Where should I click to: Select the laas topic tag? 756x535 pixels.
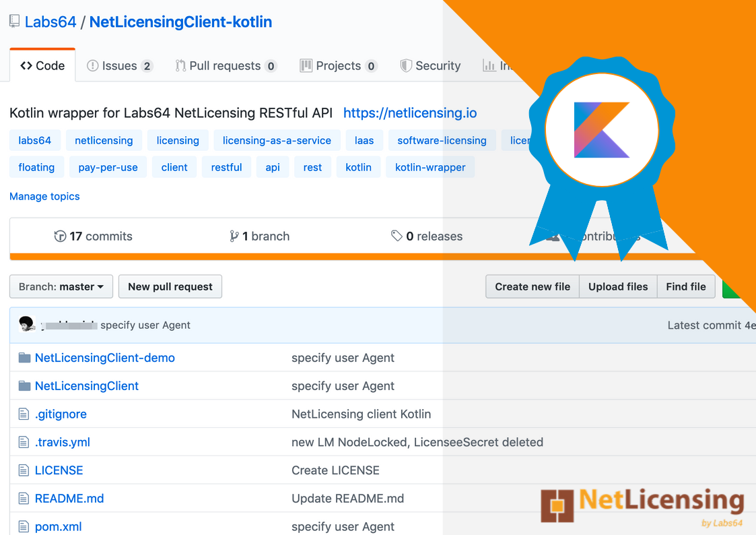pos(364,140)
